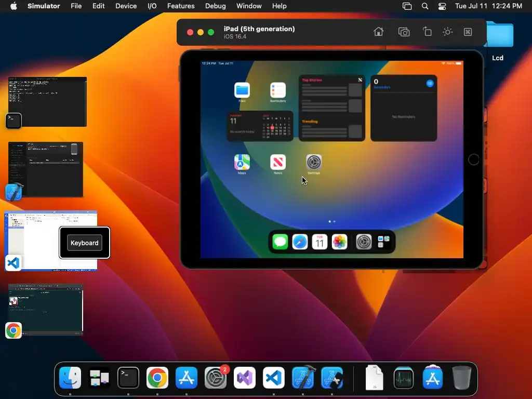532x399 pixels.
Task: Open the document file in the Dock
Action: [374, 378]
